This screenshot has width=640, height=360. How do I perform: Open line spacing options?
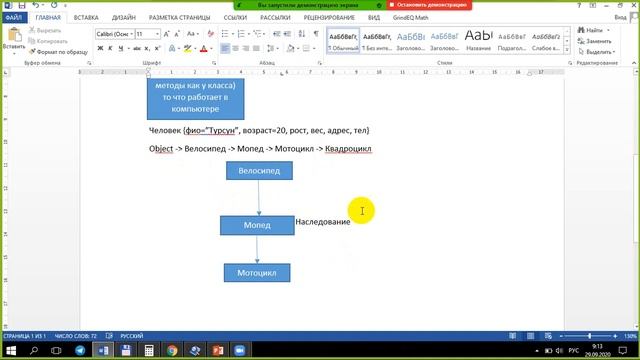coord(271,49)
